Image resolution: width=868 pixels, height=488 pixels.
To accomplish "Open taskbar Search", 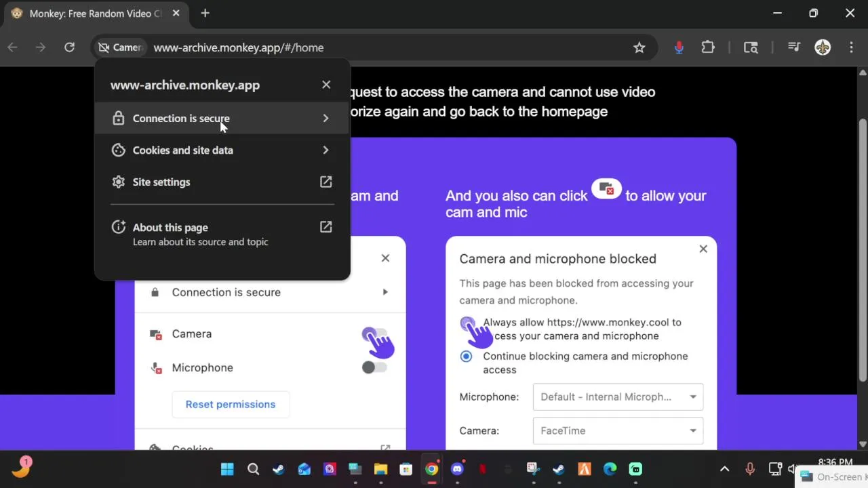I will coord(253,469).
